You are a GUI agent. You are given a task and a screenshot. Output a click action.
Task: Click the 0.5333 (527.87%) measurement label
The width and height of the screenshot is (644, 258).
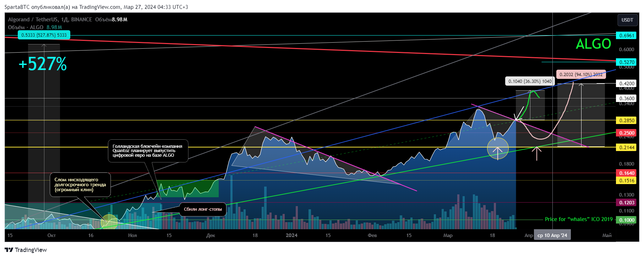click(44, 35)
